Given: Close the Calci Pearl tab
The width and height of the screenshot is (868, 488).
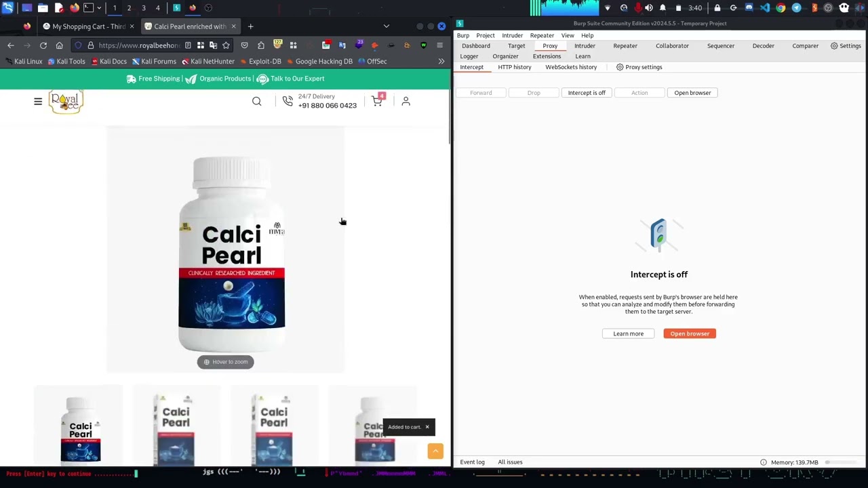Looking at the screenshot, I should (x=233, y=26).
